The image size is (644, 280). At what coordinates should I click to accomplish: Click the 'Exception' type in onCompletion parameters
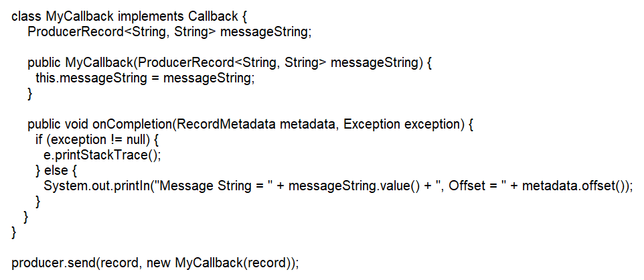click(372, 125)
